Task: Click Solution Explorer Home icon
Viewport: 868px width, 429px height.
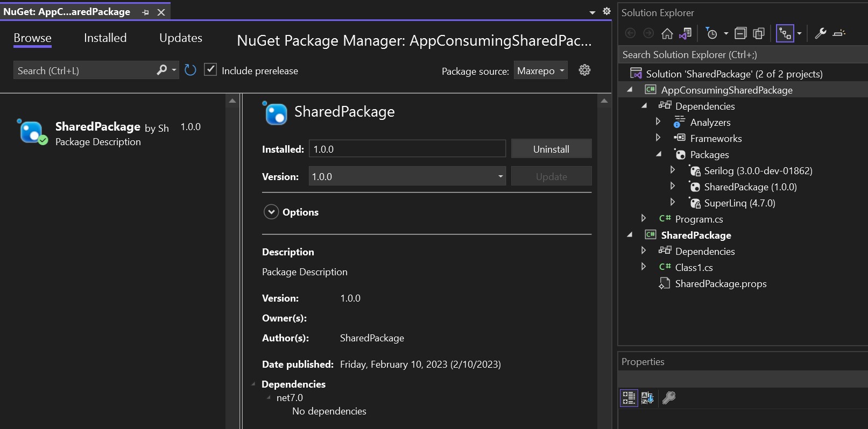Action: (667, 33)
